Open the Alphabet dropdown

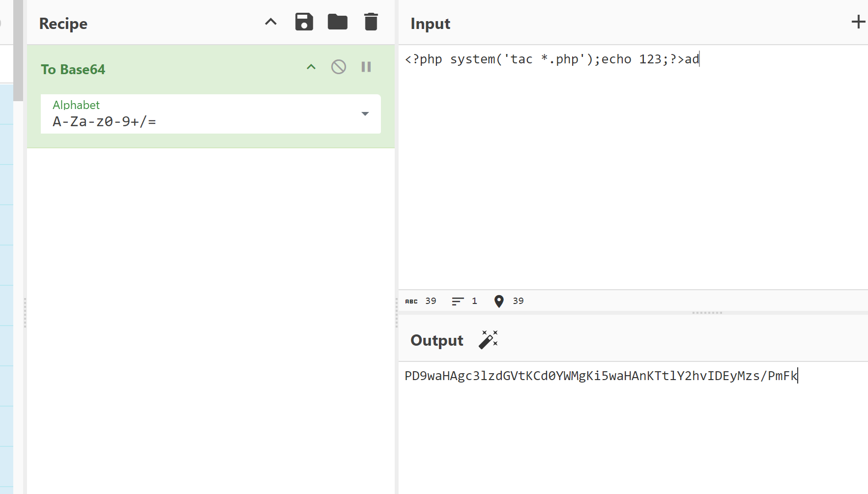click(365, 114)
